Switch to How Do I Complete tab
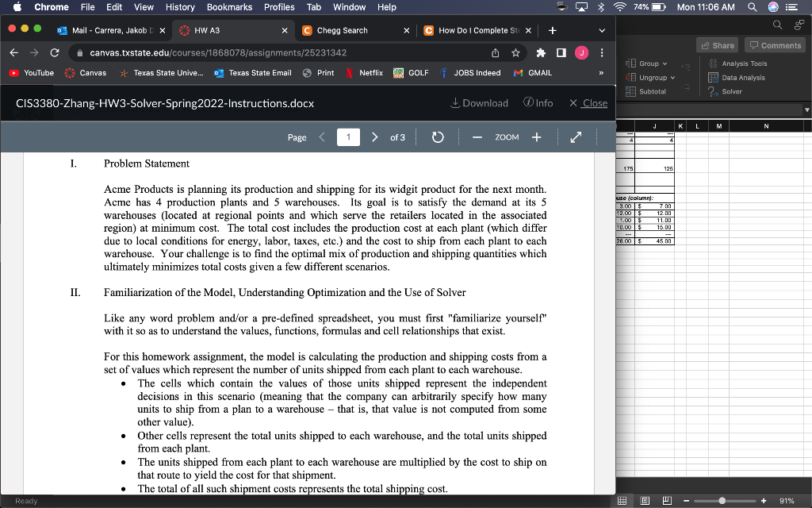 coord(477,31)
